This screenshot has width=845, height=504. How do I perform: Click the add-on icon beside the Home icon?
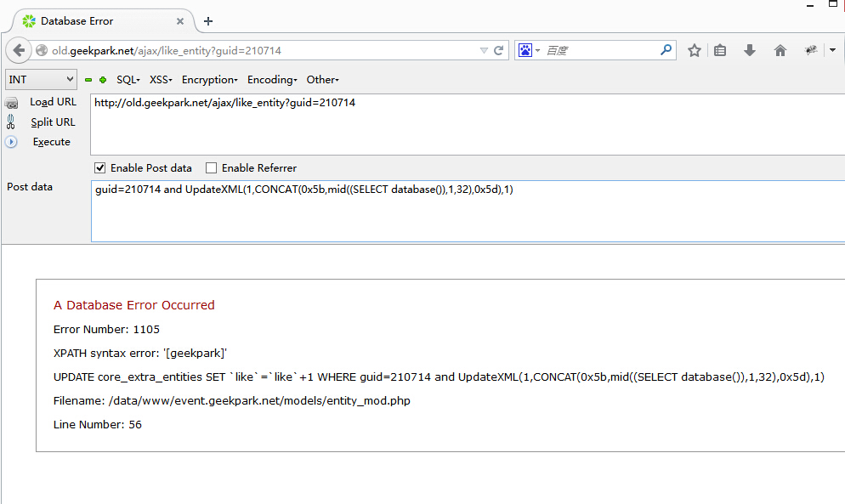810,50
